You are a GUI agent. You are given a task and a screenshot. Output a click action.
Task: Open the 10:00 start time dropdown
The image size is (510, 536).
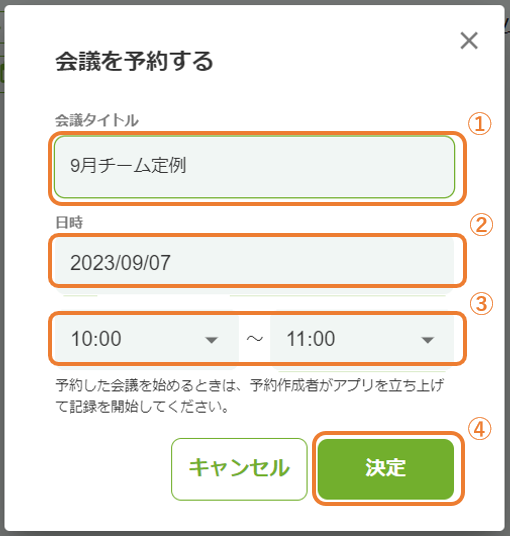(146, 338)
